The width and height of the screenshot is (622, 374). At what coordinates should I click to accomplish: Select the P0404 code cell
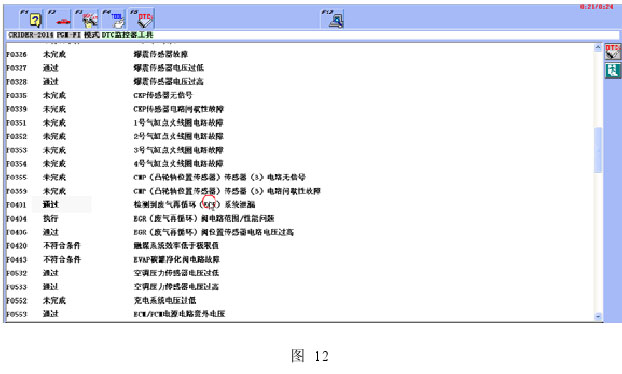coord(17,219)
